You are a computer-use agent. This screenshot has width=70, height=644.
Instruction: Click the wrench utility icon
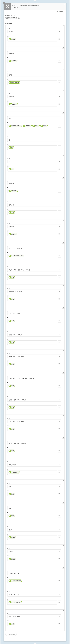7,7
